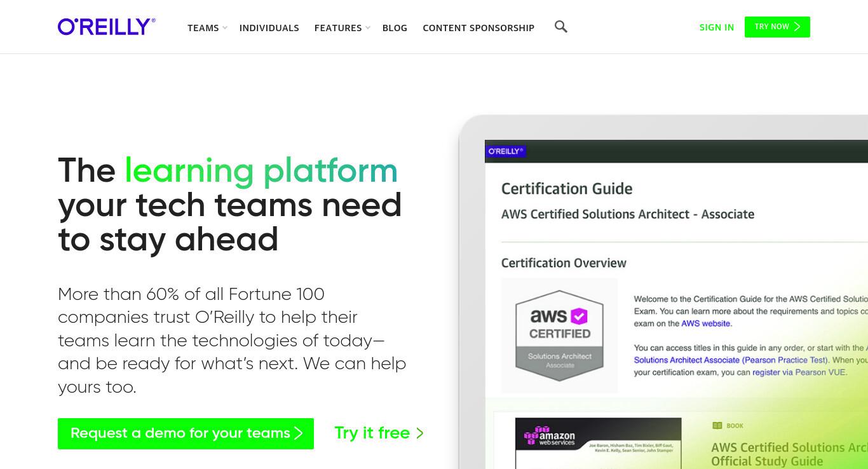The width and height of the screenshot is (868, 469).
Task: Open the search magnifier icon
Action: point(560,27)
